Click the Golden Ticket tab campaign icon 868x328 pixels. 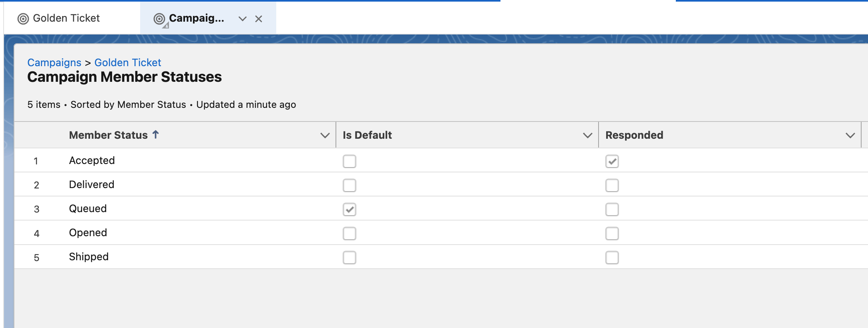[23, 19]
